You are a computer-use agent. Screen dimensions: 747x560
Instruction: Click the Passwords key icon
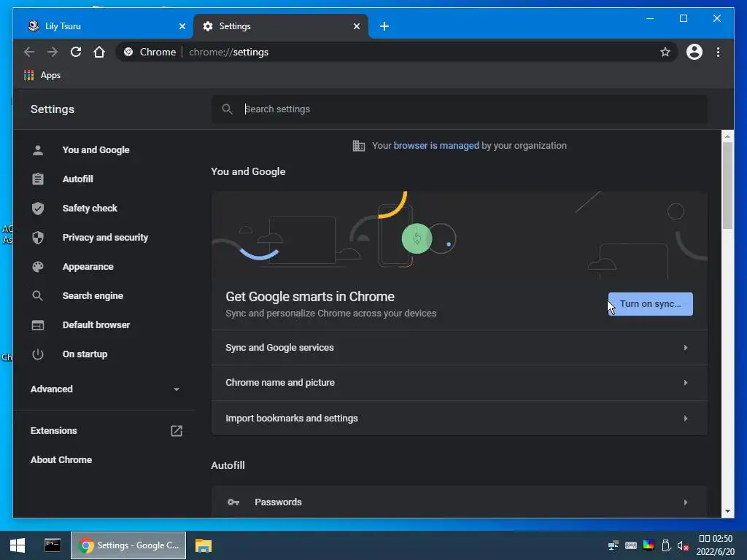(233, 502)
